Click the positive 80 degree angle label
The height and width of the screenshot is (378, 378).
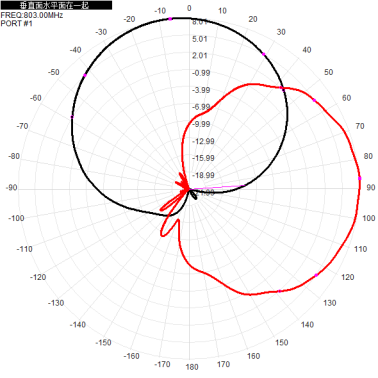368,156
